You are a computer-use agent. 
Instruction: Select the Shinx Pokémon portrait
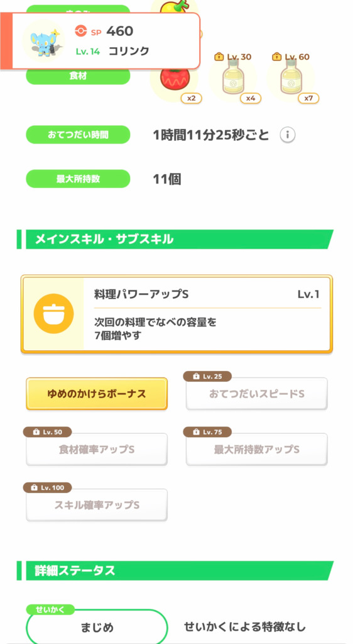click(43, 40)
